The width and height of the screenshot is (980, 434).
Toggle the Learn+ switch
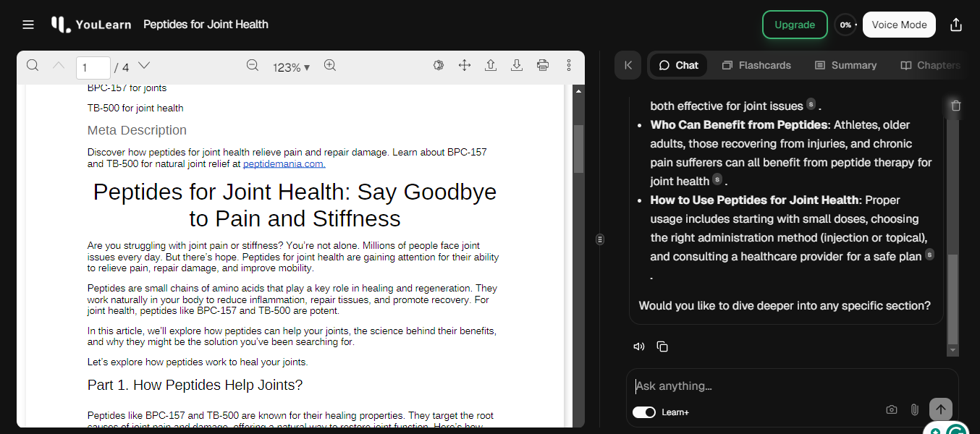pyautogui.click(x=644, y=412)
